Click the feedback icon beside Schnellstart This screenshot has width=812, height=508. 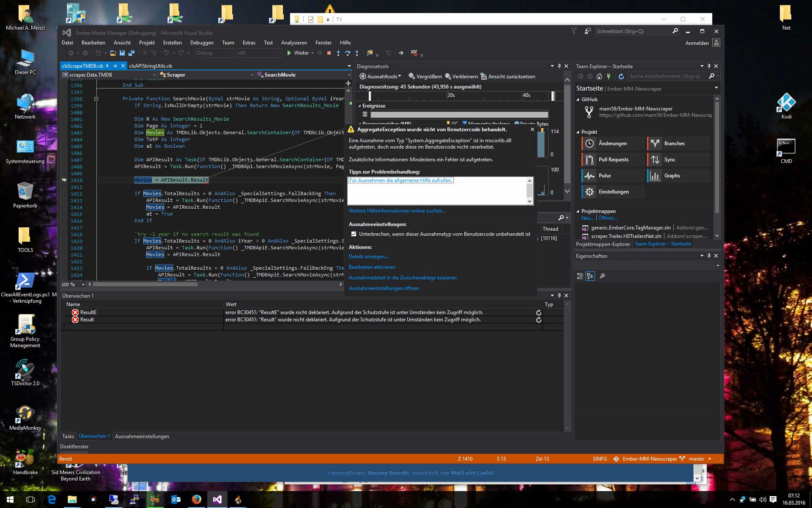[588, 31]
